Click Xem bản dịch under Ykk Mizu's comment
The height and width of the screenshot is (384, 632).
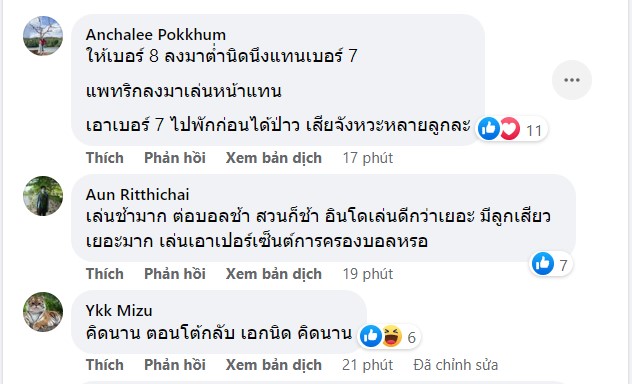(x=274, y=365)
